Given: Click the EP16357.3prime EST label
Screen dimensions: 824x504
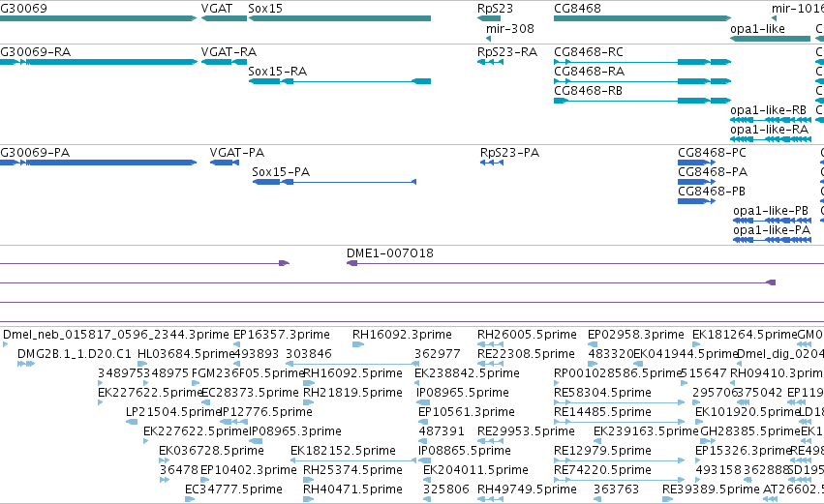Looking at the screenshot, I should point(282,335).
